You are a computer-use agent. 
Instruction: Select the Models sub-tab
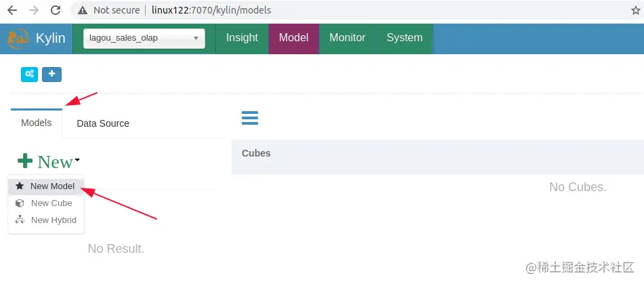pyautogui.click(x=37, y=123)
